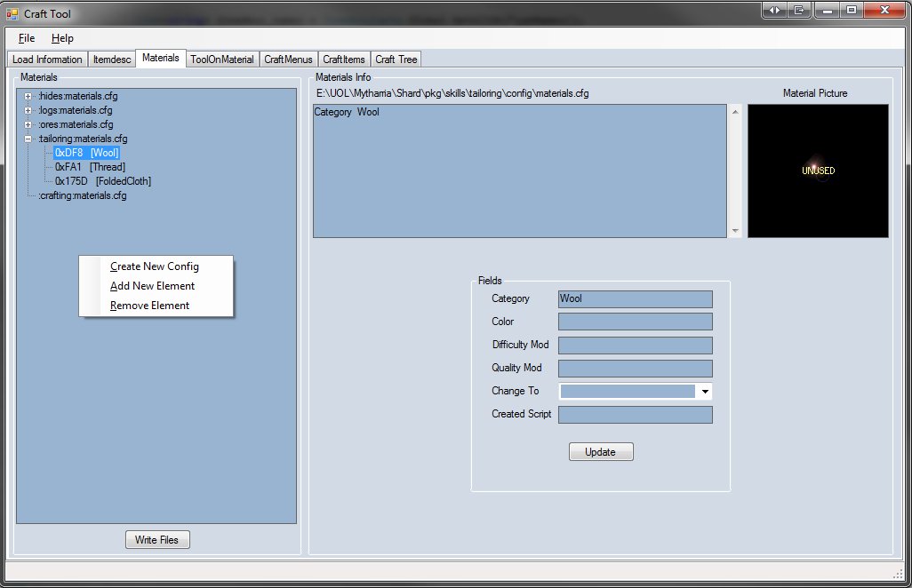Image resolution: width=912 pixels, height=588 pixels.
Task: Click the Difficulty Mod input field
Action: coord(635,345)
